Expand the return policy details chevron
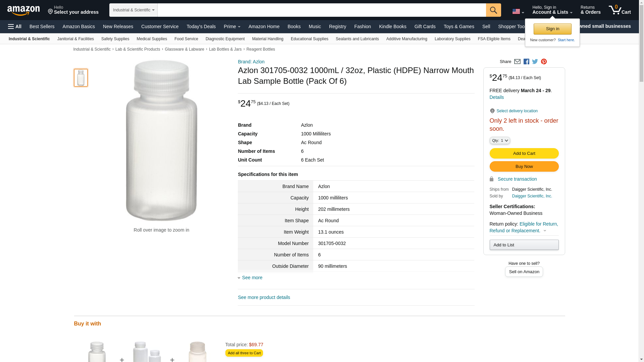644x362 pixels. tap(545, 231)
